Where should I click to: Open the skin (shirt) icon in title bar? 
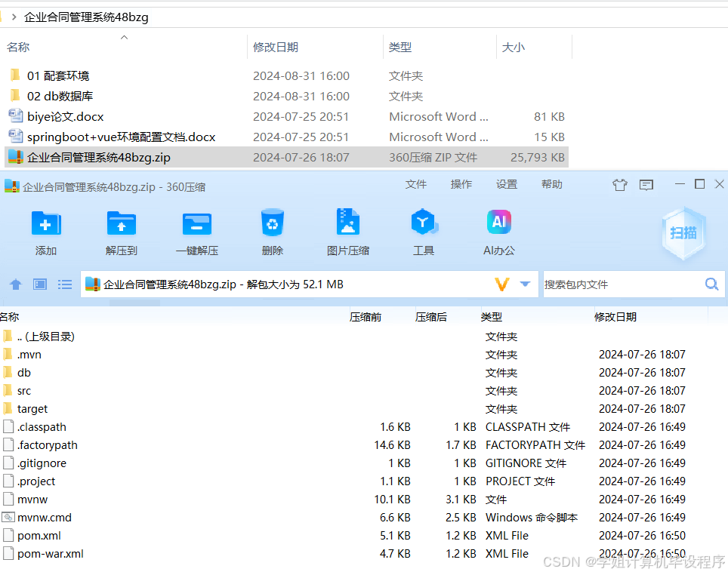pyautogui.click(x=619, y=185)
